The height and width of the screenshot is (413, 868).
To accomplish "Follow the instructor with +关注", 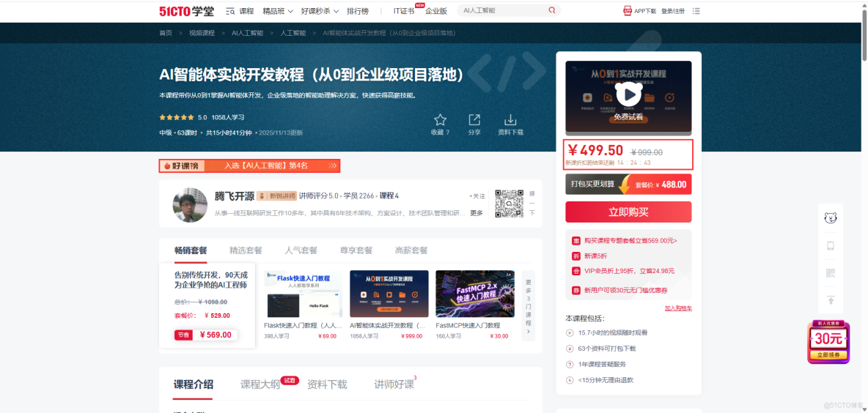I will [x=477, y=196].
